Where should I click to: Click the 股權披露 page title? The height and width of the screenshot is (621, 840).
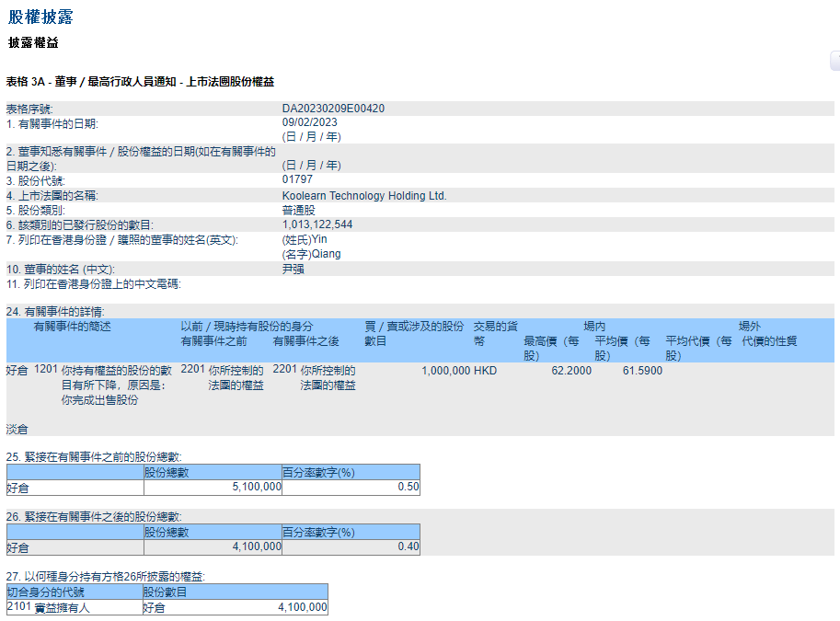coord(40,17)
